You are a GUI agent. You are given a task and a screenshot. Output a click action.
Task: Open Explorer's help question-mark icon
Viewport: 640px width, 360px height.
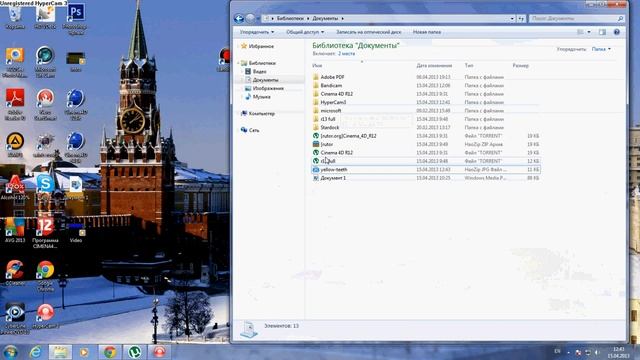[x=617, y=32]
